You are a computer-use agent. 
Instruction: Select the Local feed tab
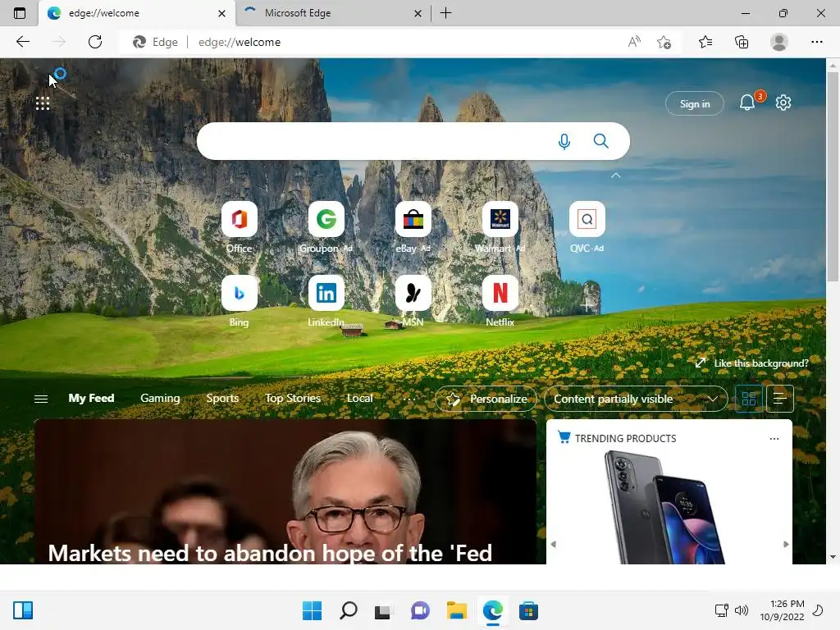point(359,398)
